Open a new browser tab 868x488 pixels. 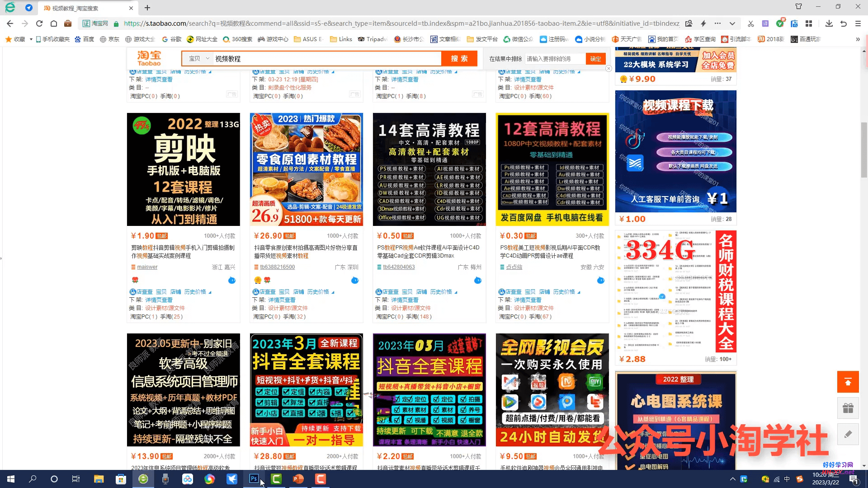coord(147,8)
